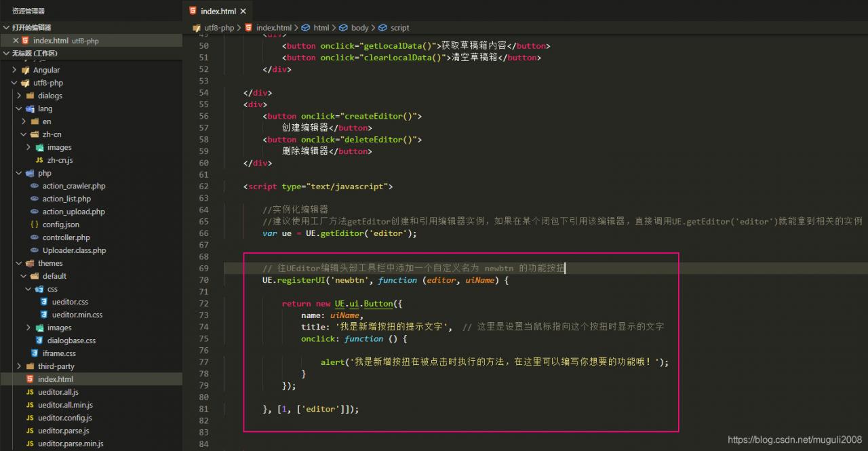Image resolution: width=868 pixels, height=451 pixels.
Task: Click the Angular folder icon
Action: pyautogui.click(x=26, y=70)
